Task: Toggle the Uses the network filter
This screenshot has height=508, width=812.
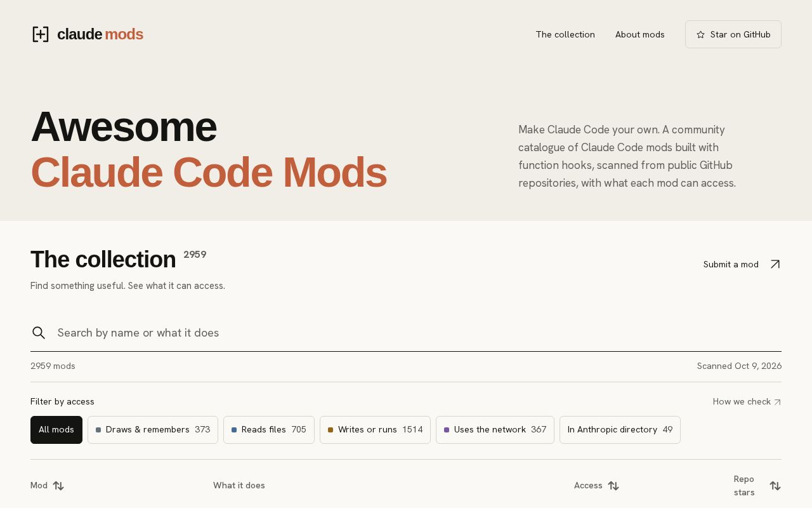Action: point(495,430)
